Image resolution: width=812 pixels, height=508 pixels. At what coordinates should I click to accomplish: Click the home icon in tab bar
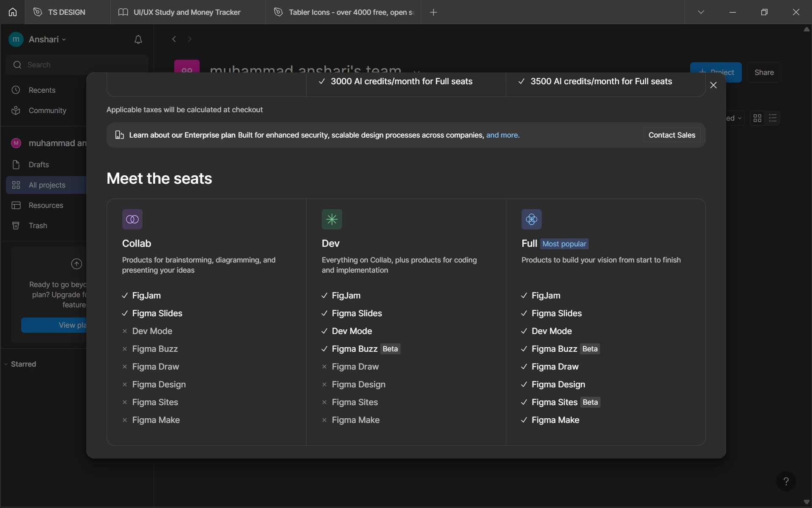click(13, 12)
